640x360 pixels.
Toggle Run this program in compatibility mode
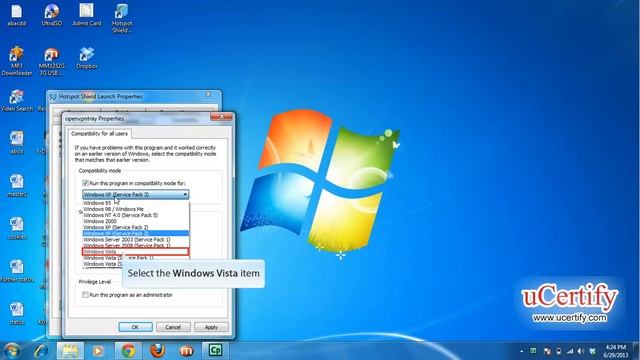[x=85, y=183]
